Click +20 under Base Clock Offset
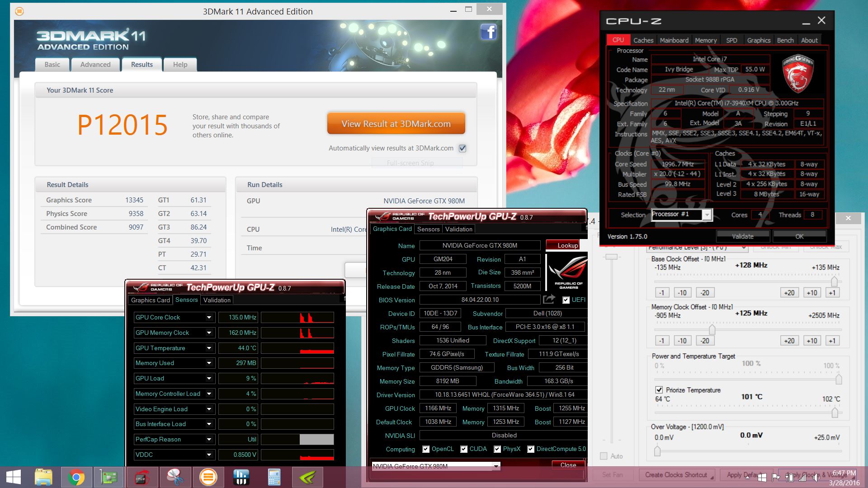 [x=789, y=293]
